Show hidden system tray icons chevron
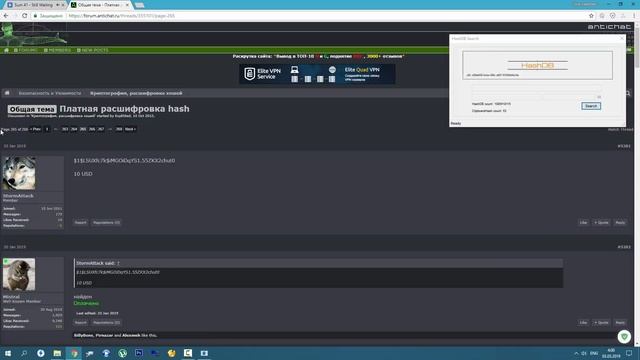This screenshot has height=360, width=640. coord(576,353)
